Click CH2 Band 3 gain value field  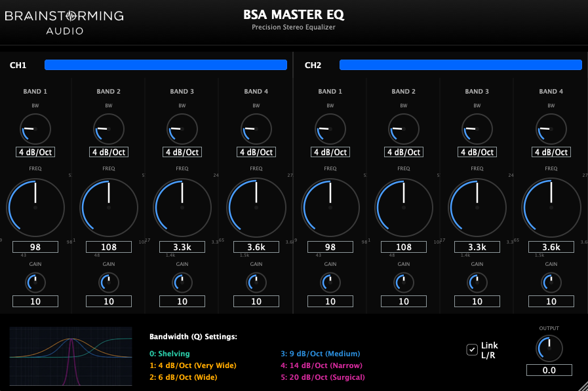tap(477, 301)
